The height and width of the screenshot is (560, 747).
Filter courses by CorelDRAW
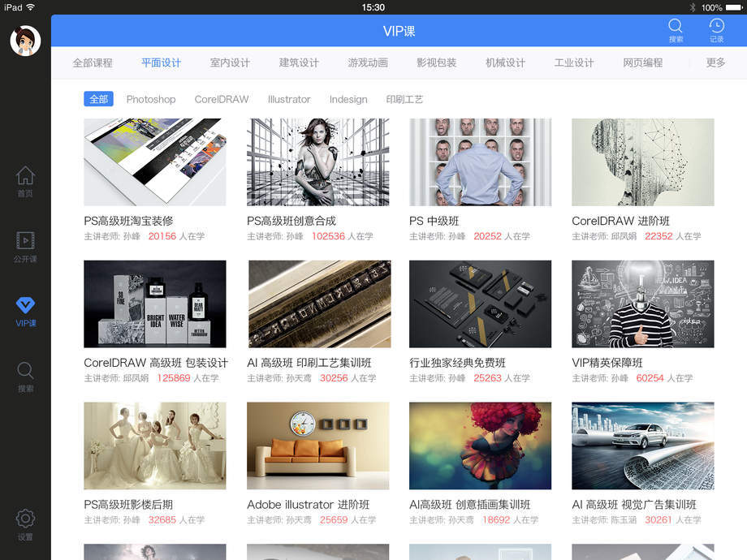(x=222, y=99)
